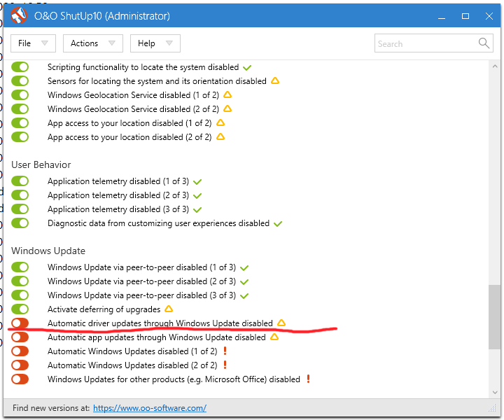Image resolution: width=504 pixels, height=420 pixels.
Task: Toggle Activate deferring of upgrades switch
Action: 20,309
